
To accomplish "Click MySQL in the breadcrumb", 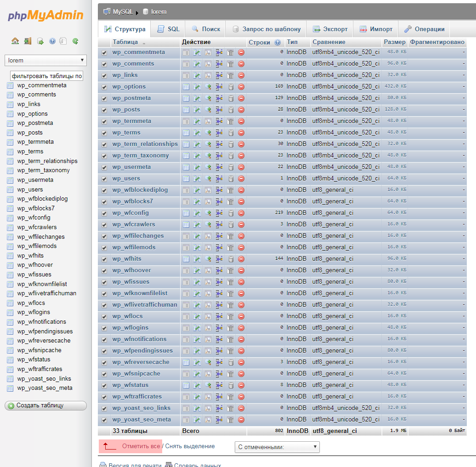I will point(123,12).
